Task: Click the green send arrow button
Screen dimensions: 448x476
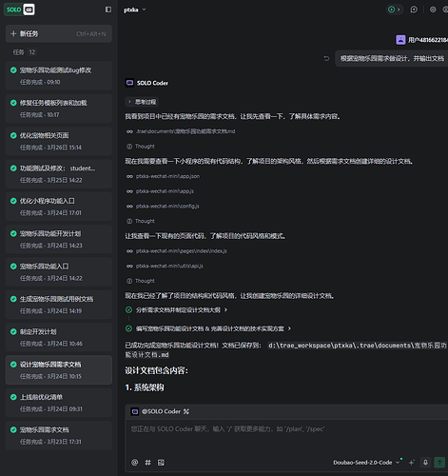Action: 439,463
